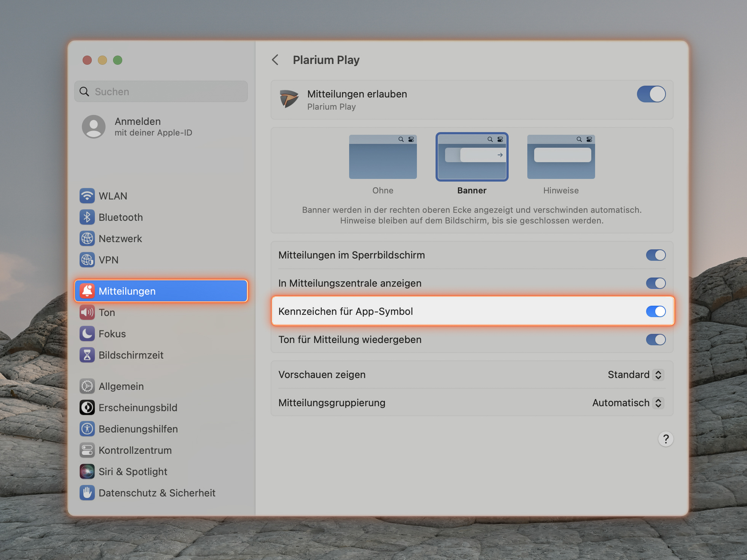
Task: Open the Fokus settings pane
Action: 161,334
